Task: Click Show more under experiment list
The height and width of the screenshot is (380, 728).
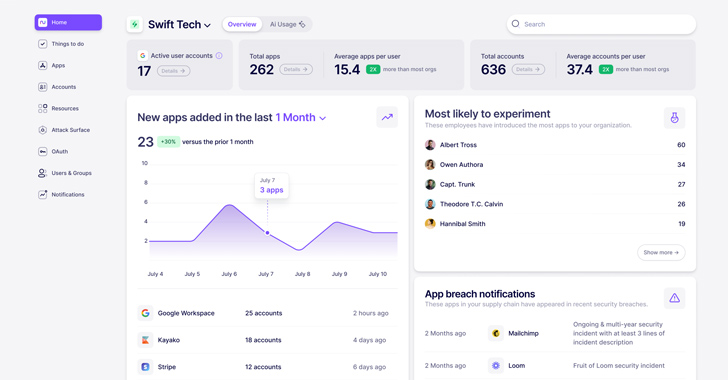Action: [661, 252]
